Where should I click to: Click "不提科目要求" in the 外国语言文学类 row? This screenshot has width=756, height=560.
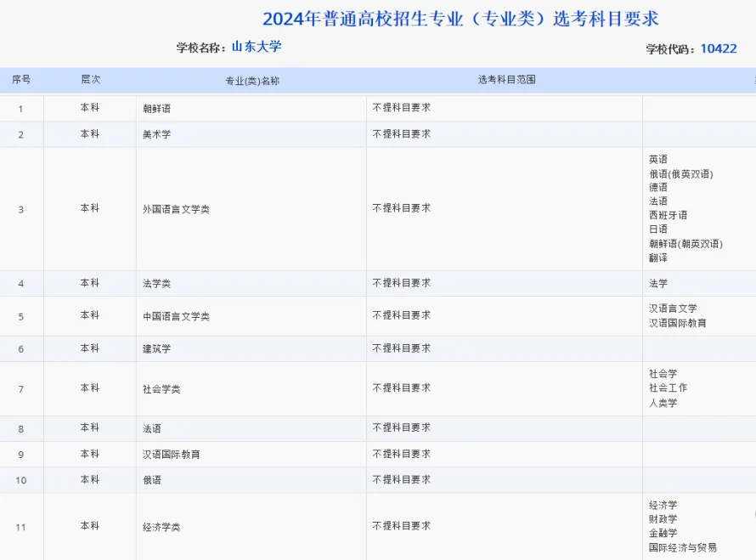tap(401, 208)
